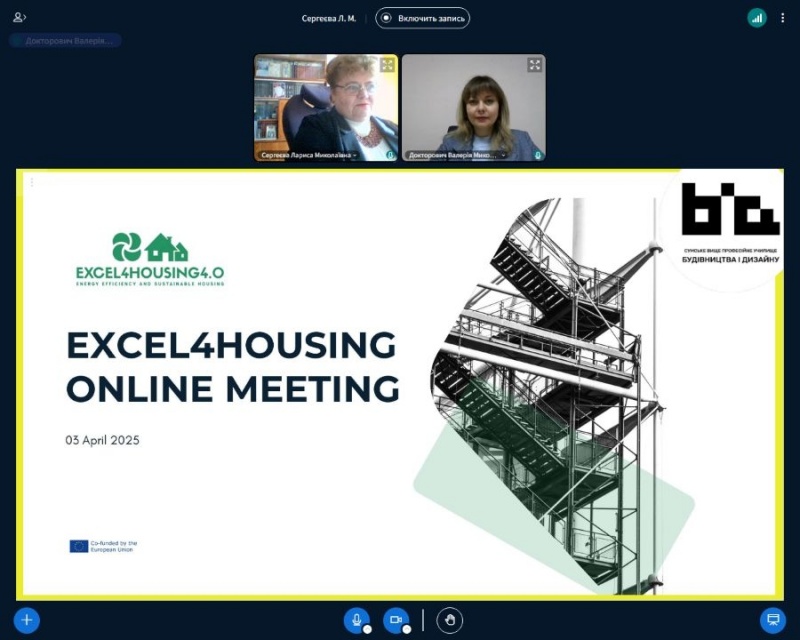Screen dimensions: 800x640
Task: Start recording with Включить запись button
Action: point(422,18)
